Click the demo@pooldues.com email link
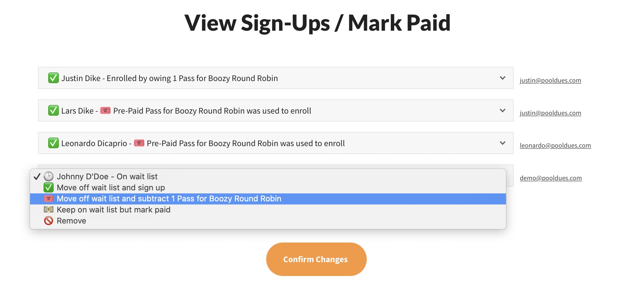 click(x=550, y=178)
